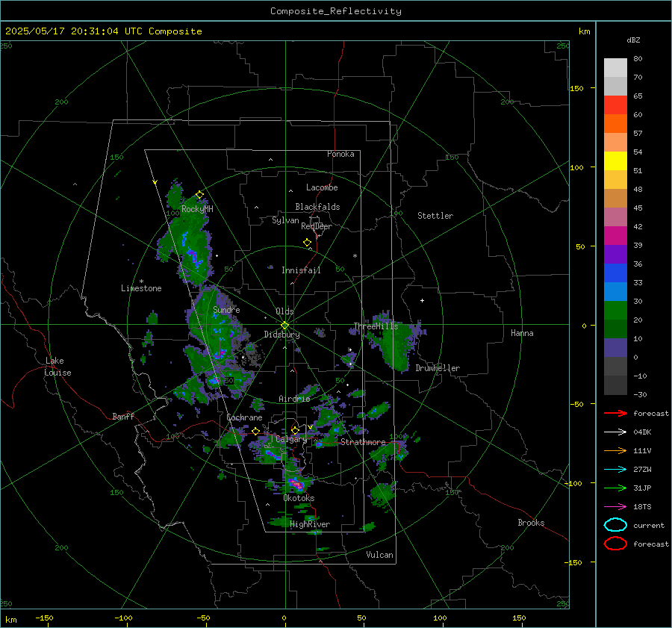Pick the 39 dBZ purple swatch
Viewport: 672px width, 628px height.
point(615,254)
